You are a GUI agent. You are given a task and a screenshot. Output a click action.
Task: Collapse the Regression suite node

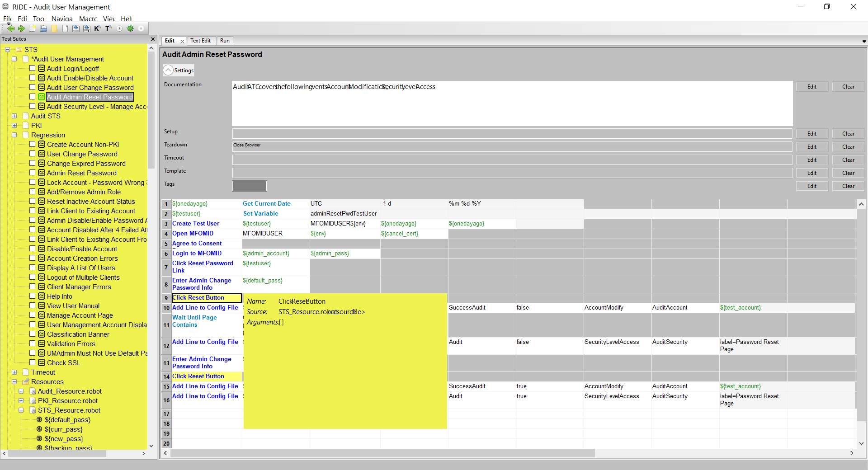point(14,135)
